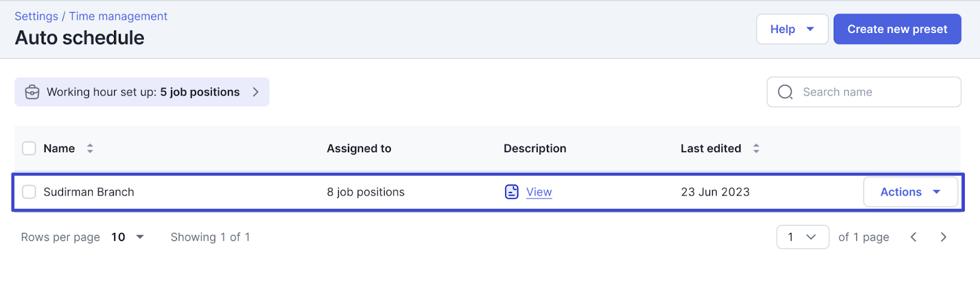Image resolution: width=980 pixels, height=290 pixels.
Task: Open the View description link
Action: coord(539,192)
